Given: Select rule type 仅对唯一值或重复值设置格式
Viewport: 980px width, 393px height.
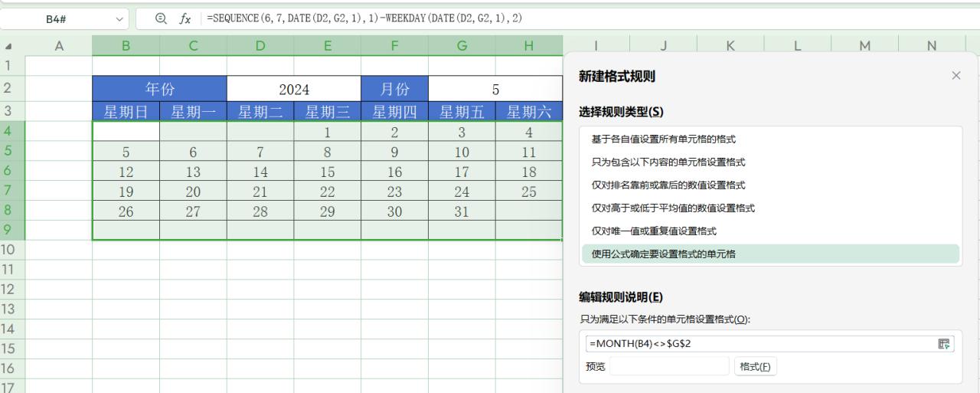Looking at the screenshot, I should click(x=770, y=231).
